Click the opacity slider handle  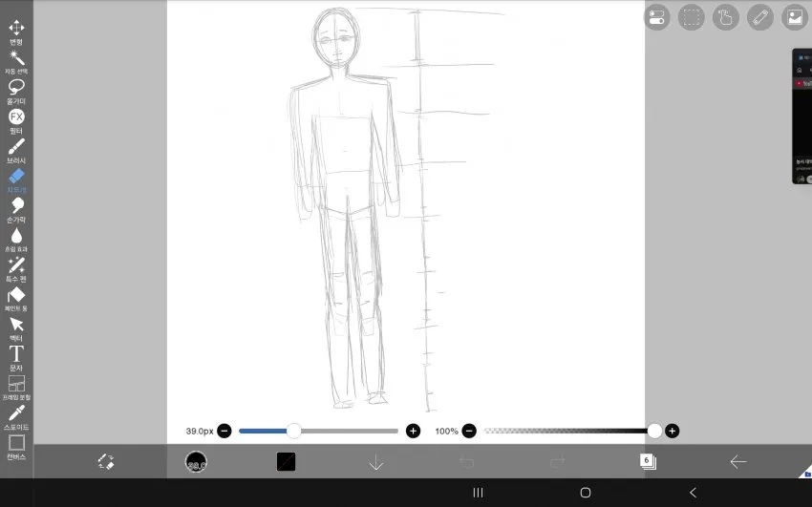click(654, 431)
